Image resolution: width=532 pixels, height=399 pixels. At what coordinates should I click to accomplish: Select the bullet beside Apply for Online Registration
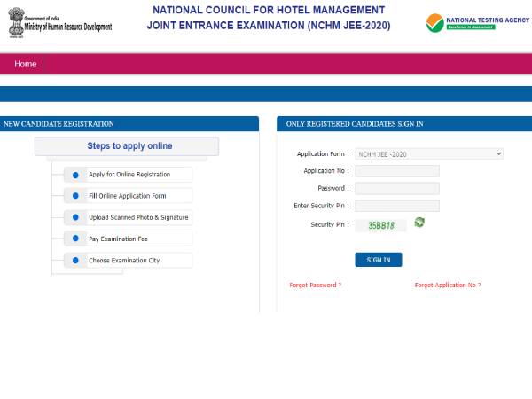(75, 175)
